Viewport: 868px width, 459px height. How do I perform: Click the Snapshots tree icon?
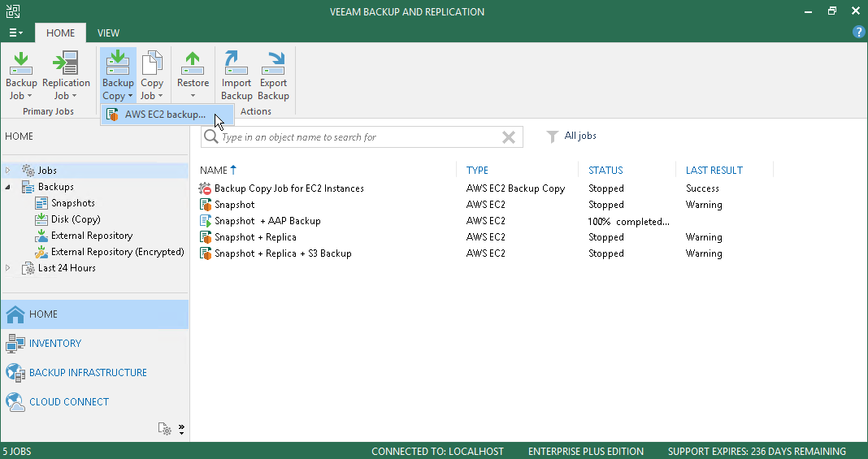click(x=41, y=203)
